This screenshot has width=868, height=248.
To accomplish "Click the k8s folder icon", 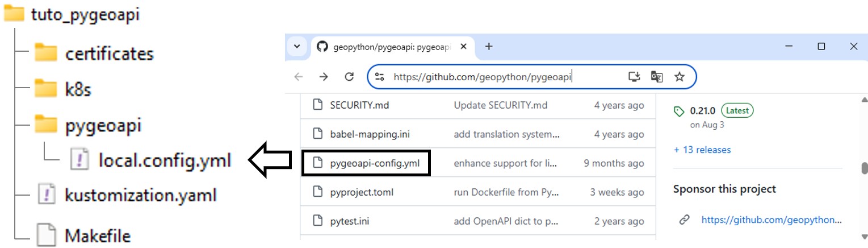I will (x=46, y=89).
